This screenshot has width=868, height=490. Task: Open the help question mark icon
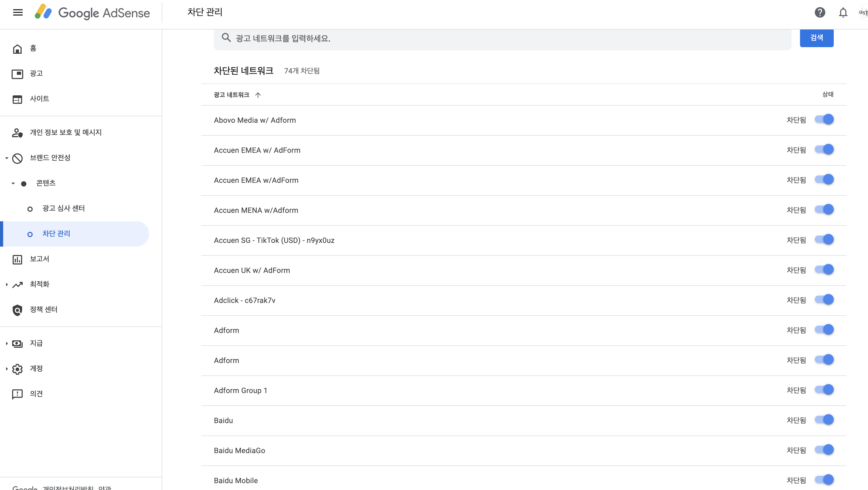click(820, 12)
